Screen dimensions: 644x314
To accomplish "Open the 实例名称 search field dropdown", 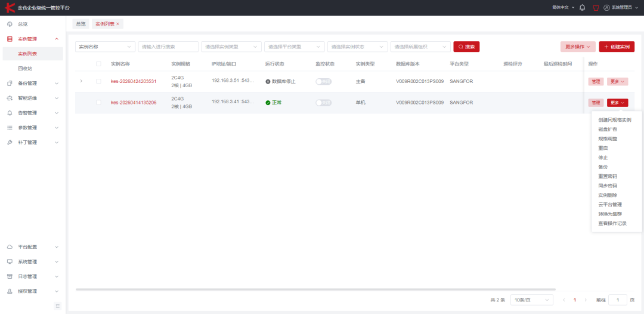I will tap(105, 47).
